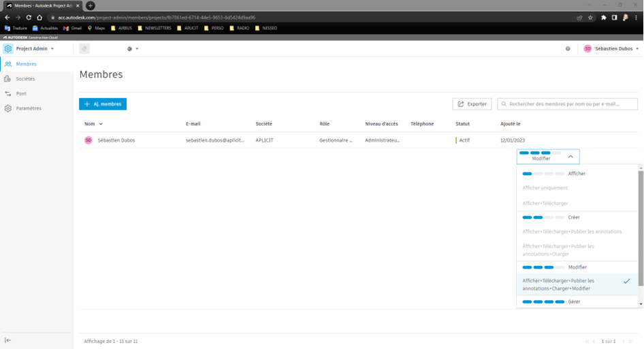Open the Sébastien Dubos account menu

611,48
